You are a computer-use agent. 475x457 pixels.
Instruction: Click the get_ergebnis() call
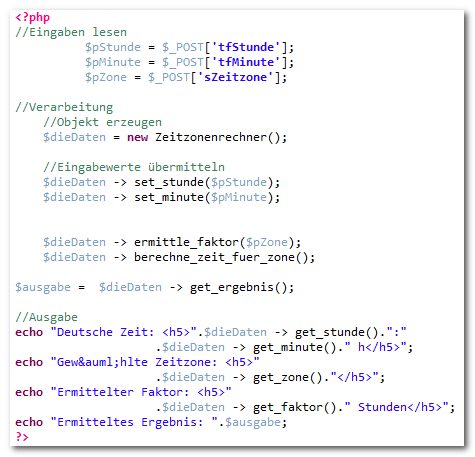(x=239, y=287)
